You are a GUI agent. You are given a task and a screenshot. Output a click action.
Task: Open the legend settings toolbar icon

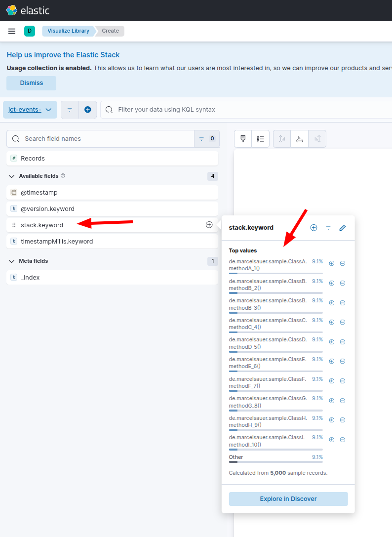pyautogui.click(x=261, y=139)
